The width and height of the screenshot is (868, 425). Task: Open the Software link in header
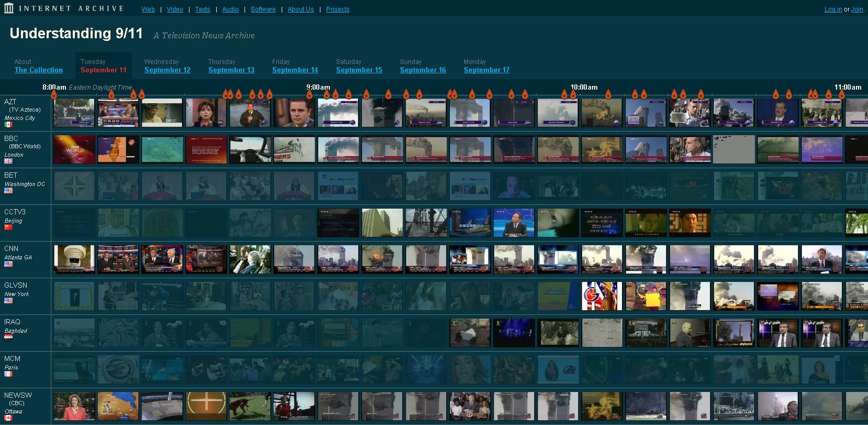pos(263,9)
